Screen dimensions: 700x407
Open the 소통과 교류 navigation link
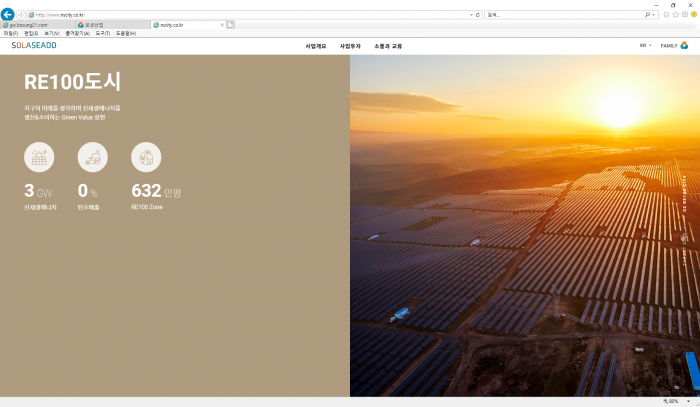tap(387, 46)
